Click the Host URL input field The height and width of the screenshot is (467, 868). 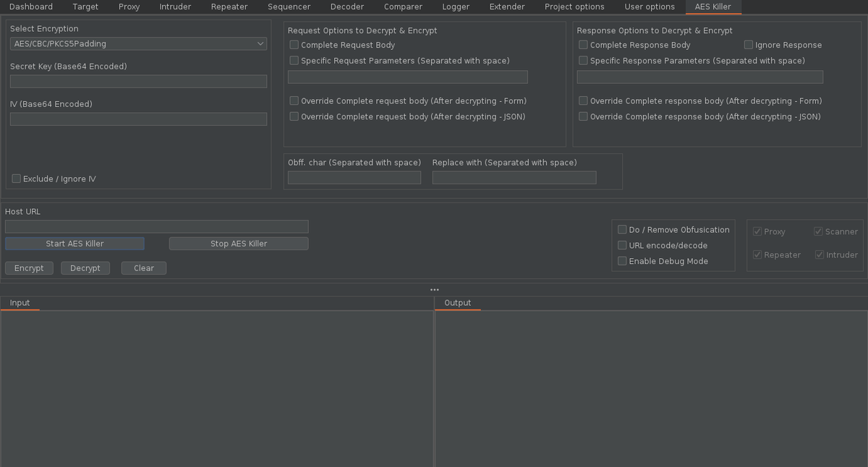point(157,226)
